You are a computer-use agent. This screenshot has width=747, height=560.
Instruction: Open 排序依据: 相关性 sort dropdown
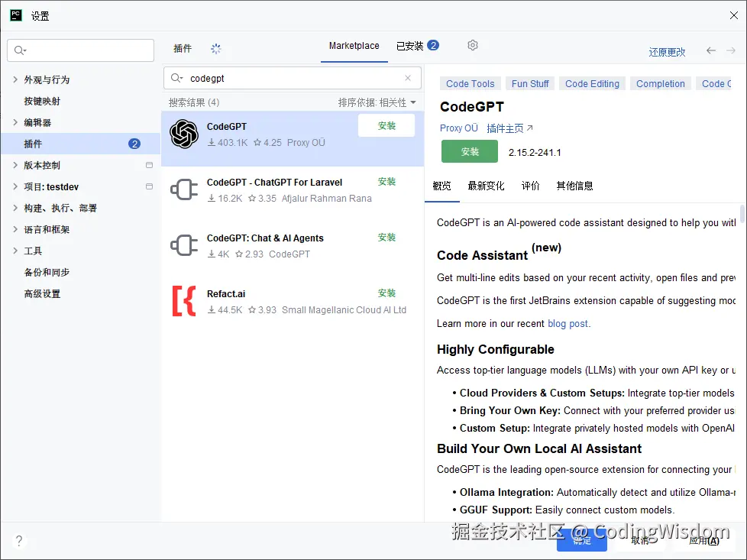pyautogui.click(x=377, y=102)
